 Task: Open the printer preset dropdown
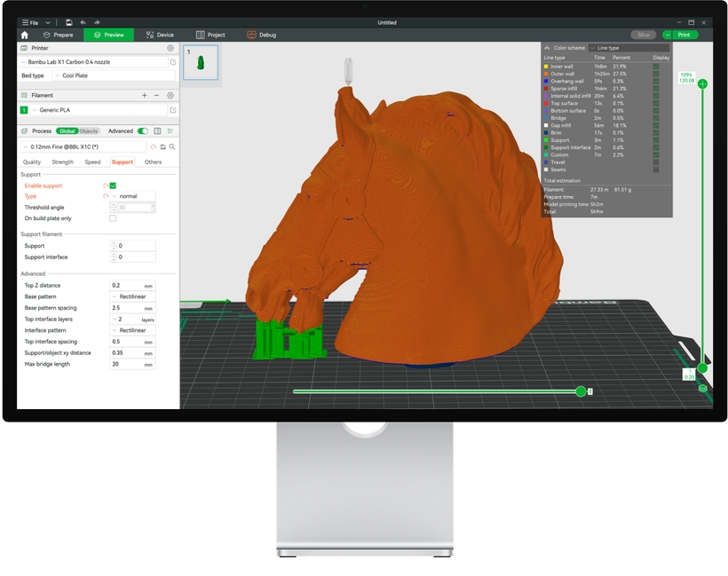[x=94, y=62]
